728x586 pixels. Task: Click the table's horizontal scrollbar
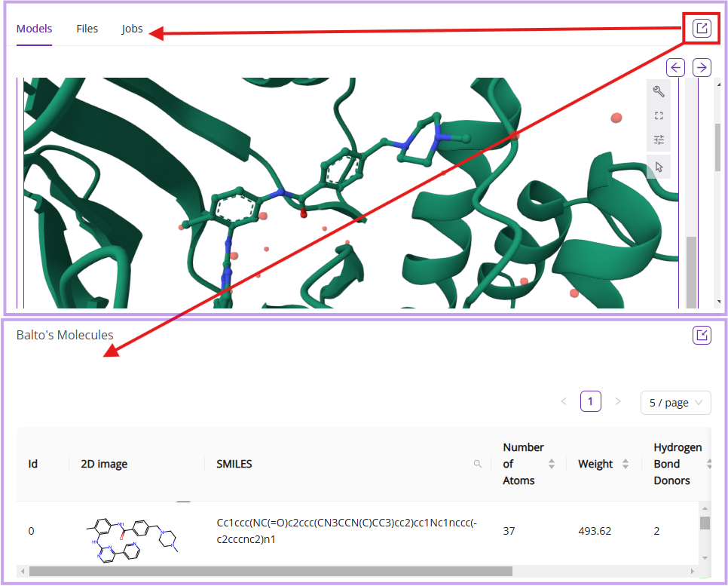click(270, 571)
